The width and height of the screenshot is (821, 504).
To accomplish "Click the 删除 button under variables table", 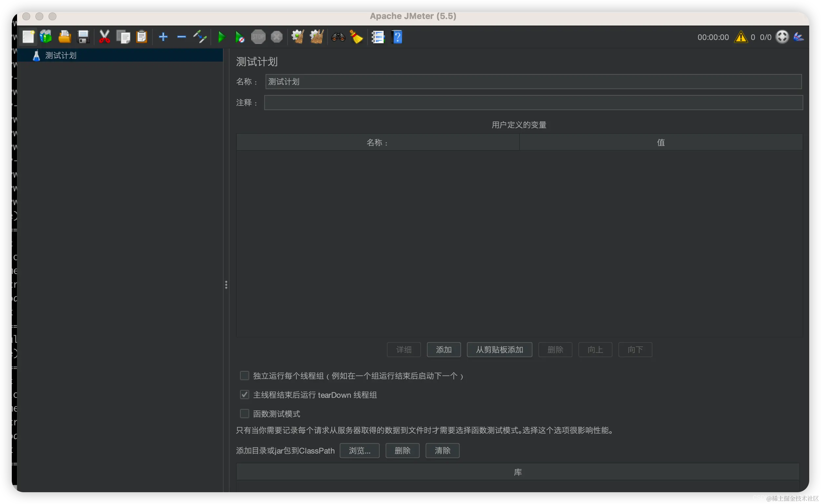I will pos(555,350).
